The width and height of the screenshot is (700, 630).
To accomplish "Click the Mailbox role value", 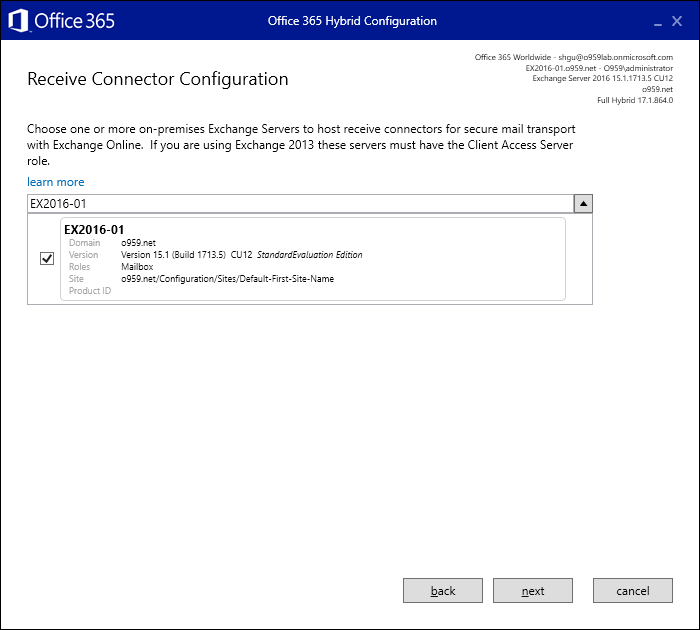I will pos(137,267).
